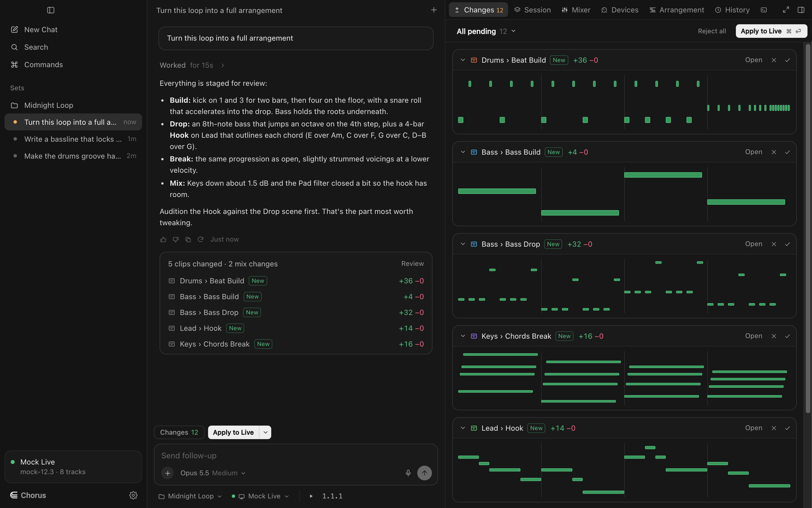
Task: Open the Commands menu item
Action: (x=73, y=65)
